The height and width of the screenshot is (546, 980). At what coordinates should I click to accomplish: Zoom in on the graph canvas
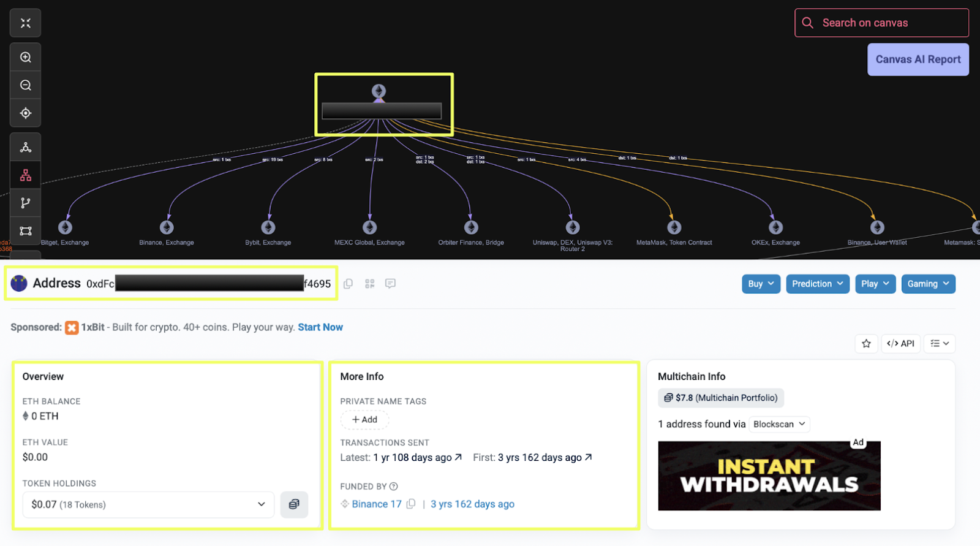coord(26,57)
